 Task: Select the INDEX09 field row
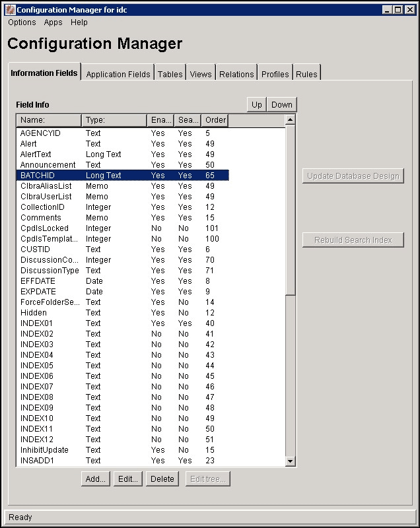[123, 407]
